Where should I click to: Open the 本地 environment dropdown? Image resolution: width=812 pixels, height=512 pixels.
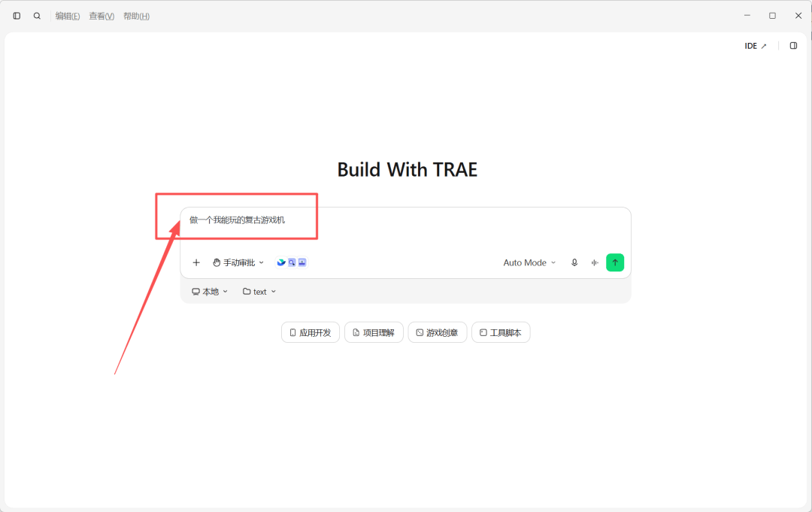(210, 292)
